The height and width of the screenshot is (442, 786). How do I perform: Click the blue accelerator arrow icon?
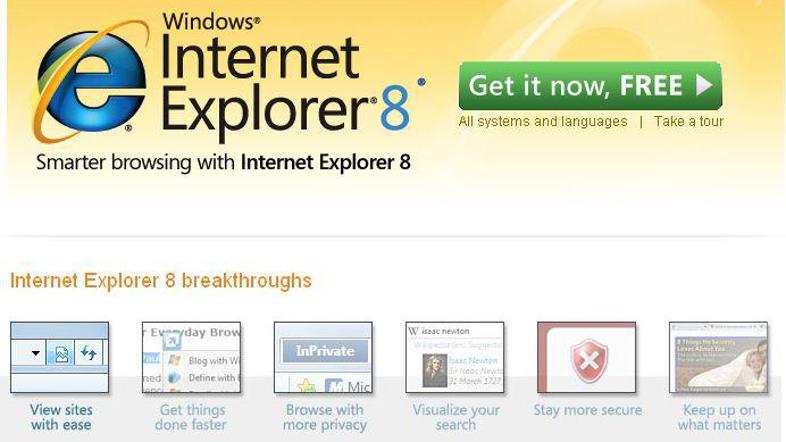(171, 342)
